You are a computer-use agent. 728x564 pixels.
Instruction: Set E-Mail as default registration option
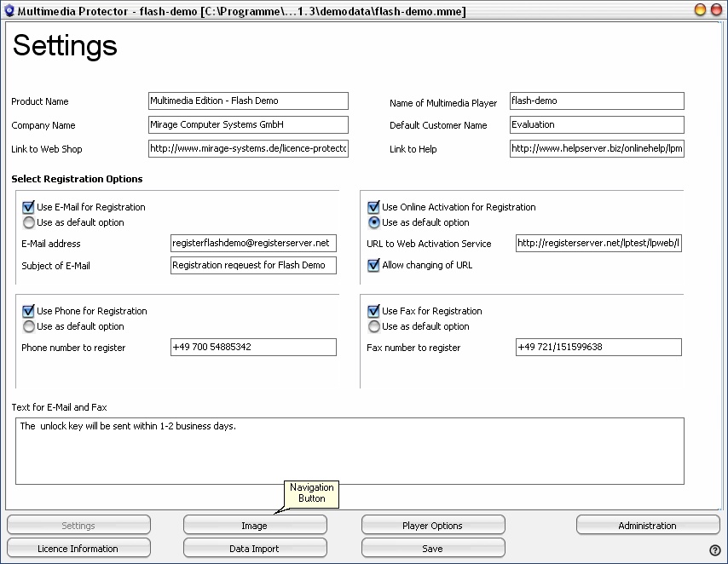pyautogui.click(x=28, y=222)
